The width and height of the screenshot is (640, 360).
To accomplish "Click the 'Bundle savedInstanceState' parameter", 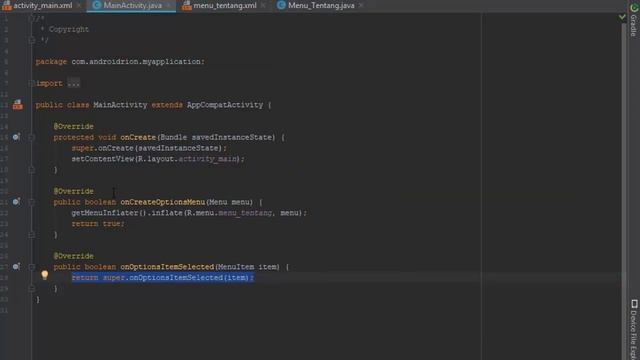I will [x=216, y=137].
